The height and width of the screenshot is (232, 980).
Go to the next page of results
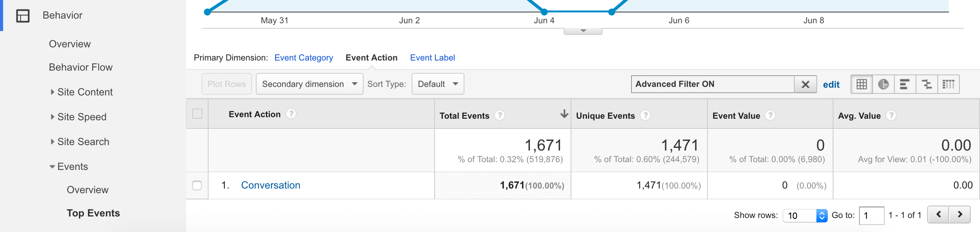pos(959,215)
